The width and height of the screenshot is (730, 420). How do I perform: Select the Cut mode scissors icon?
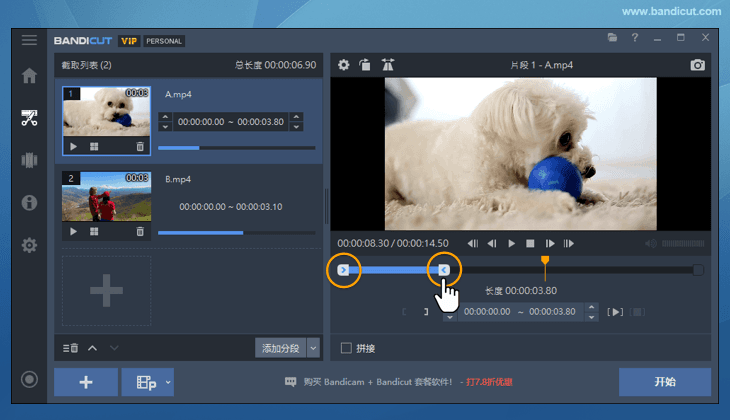click(x=29, y=118)
